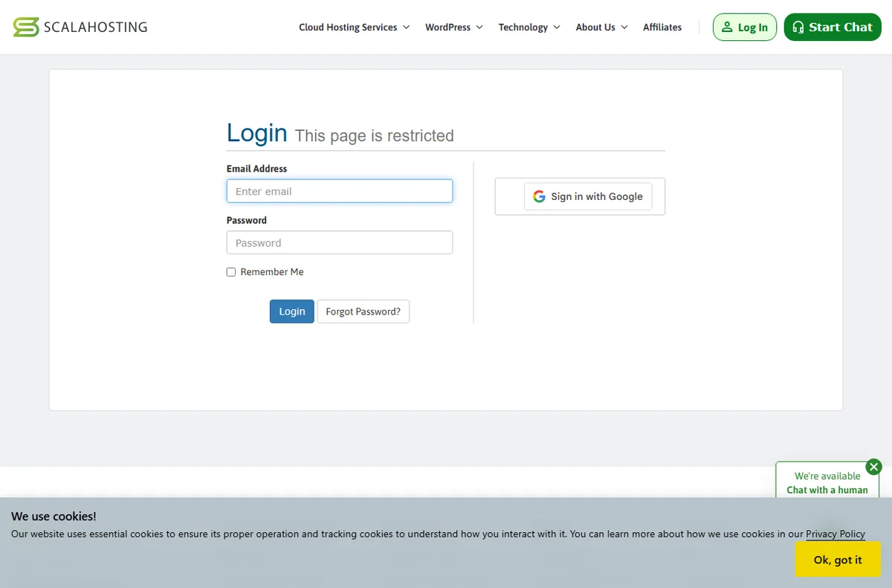Image resolution: width=892 pixels, height=588 pixels.
Task: Start a chat via Start Chat button
Action: click(x=833, y=28)
